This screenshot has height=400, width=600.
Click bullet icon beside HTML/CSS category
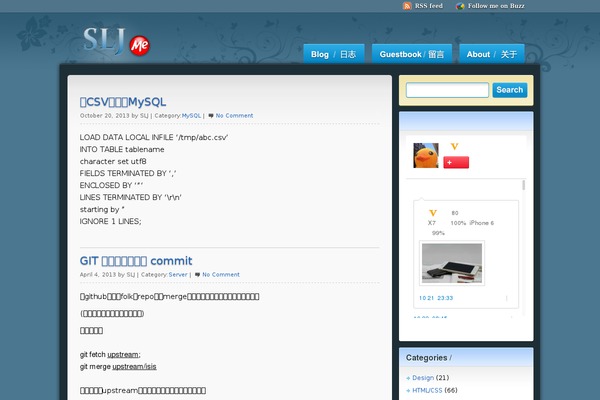[408, 391]
